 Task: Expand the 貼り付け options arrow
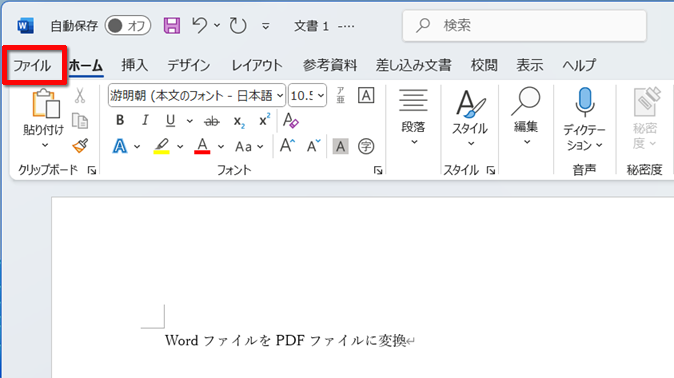(44, 145)
